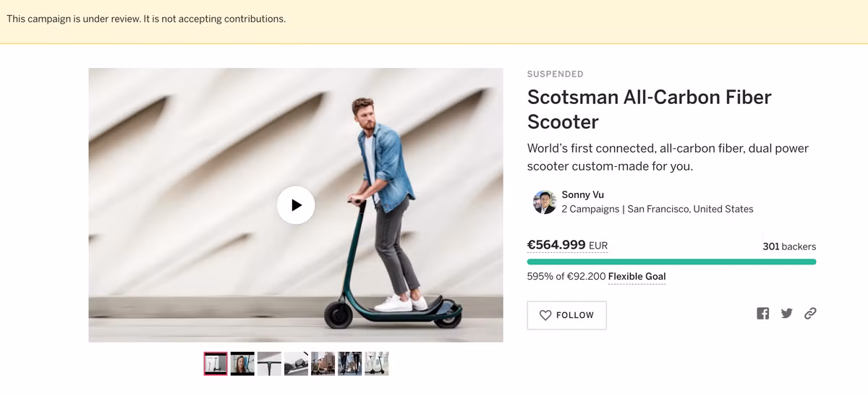Share campaign on Twitter

point(786,314)
